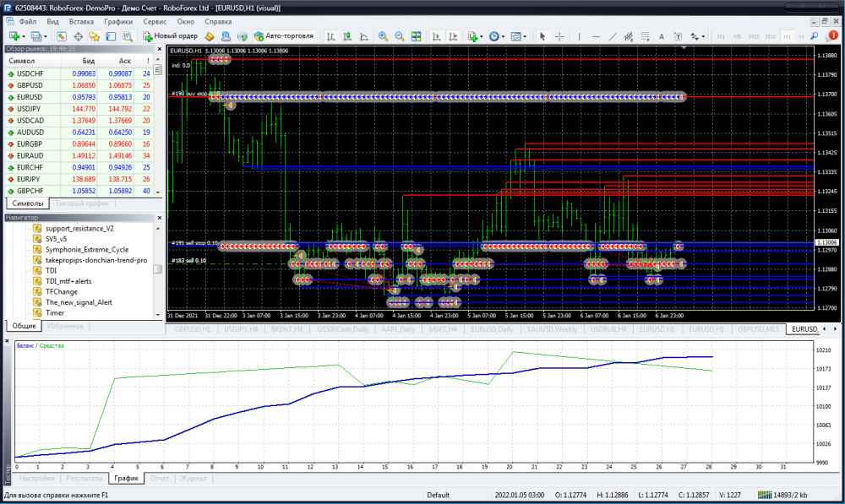845x504 pixels.
Task: Expand the templates dropdown arrow
Action: coord(525,36)
